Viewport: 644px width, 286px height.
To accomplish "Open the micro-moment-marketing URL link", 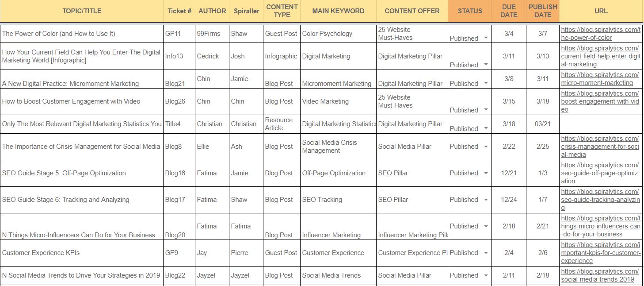I will click(x=599, y=79).
